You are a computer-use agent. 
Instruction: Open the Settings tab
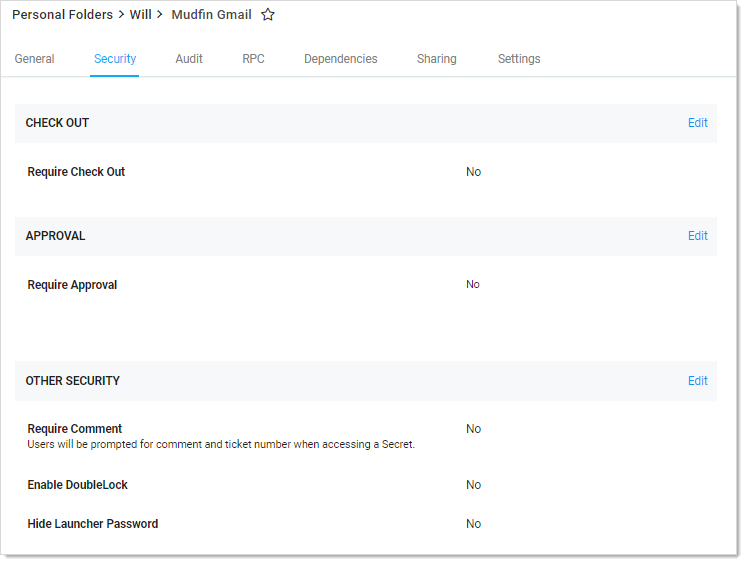click(x=519, y=59)
